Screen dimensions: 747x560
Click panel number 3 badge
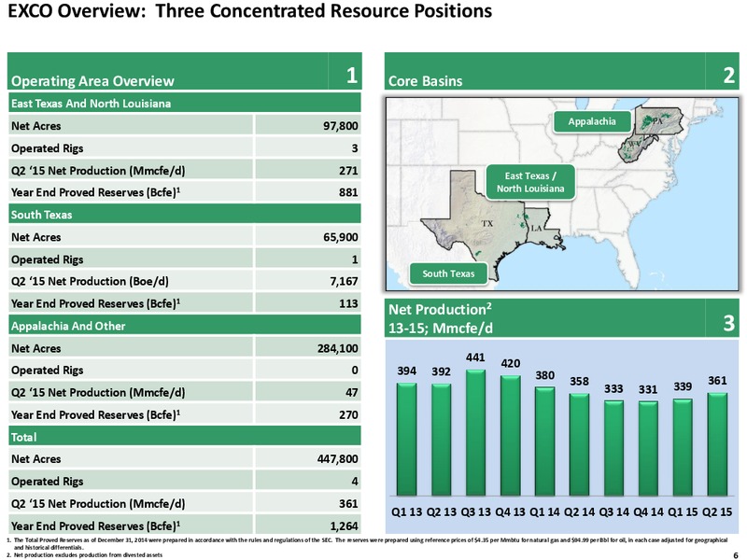[x=729, y=323]
